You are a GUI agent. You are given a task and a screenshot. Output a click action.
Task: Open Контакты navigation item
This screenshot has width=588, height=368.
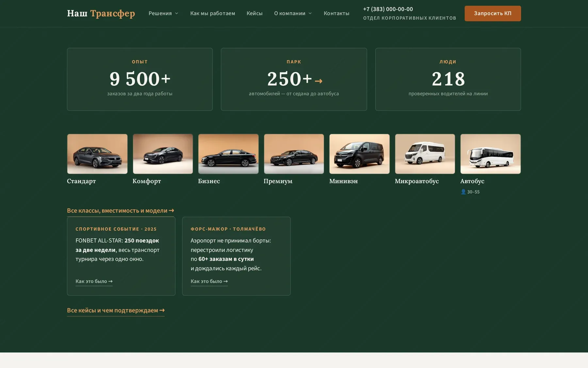[x=336, y=13]
